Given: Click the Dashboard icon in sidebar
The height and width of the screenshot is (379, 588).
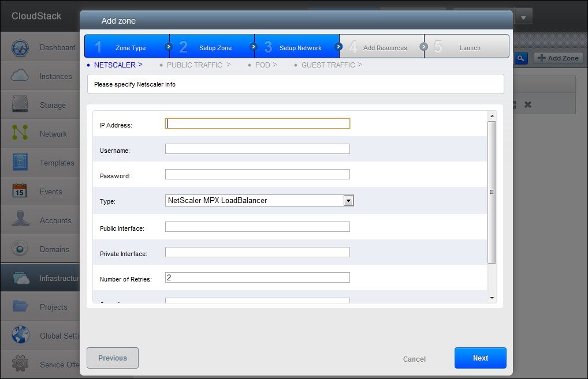Looking at the screenshot, I should (20, 47).
